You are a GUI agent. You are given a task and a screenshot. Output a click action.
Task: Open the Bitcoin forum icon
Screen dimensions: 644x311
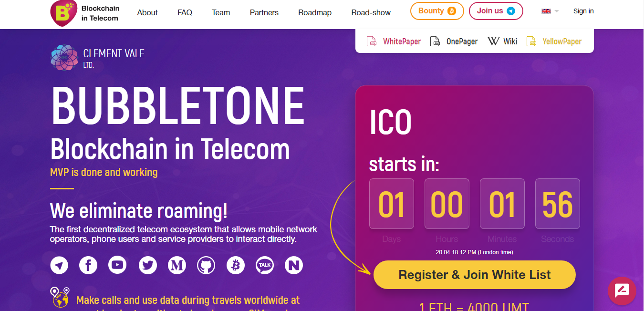pos(235,265)
